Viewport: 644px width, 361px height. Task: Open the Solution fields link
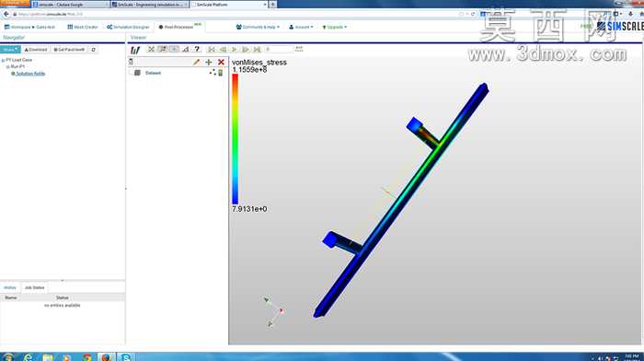click(30, 74)
